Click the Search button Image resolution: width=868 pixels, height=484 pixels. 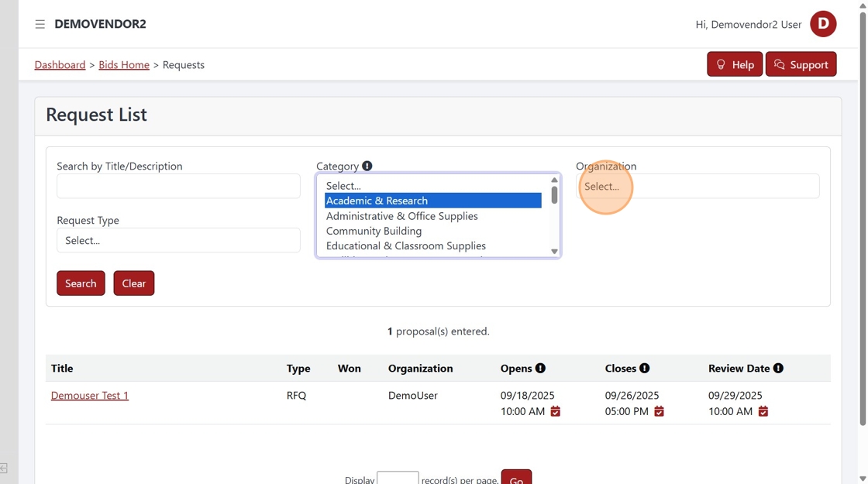pyautogui.click(x=81, y=283)
